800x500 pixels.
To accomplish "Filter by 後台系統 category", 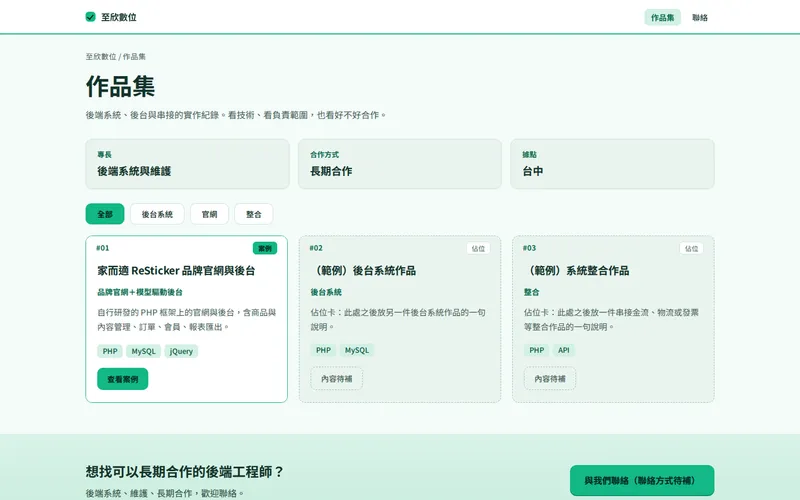I will pyautogui.click(x=157, y=214).
